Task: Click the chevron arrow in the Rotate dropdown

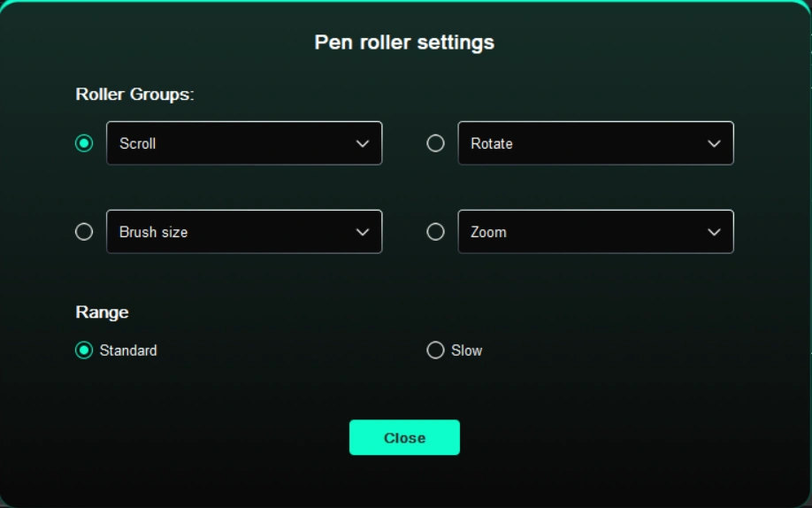Action: (714, 143)
